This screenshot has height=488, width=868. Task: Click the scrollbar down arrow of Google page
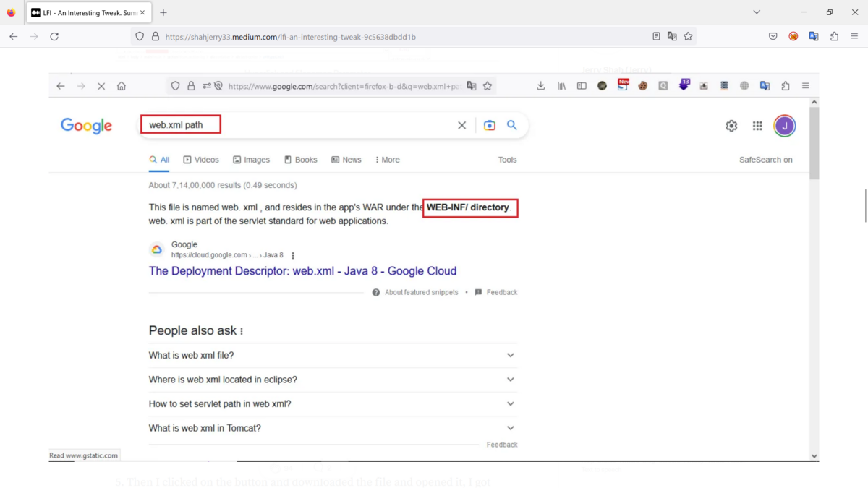click(814, 456)
